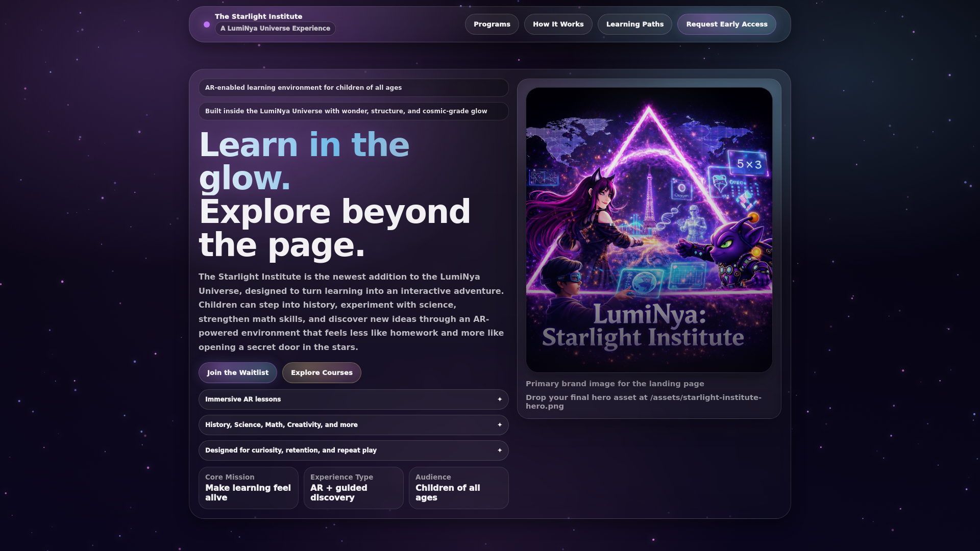The height and width of the screenshot is (551, 980).
Task: Click Explore beyond the page heading
Action: point(334,229)
